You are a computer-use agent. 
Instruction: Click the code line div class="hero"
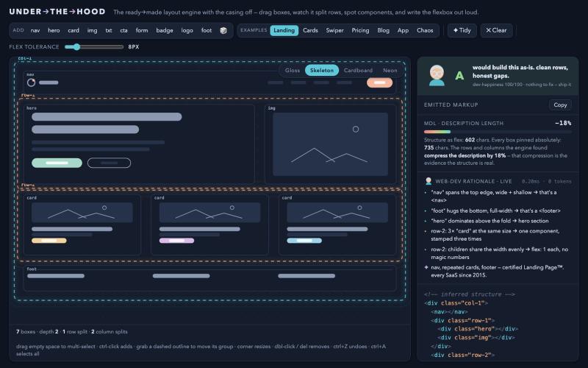coord(477,329)
